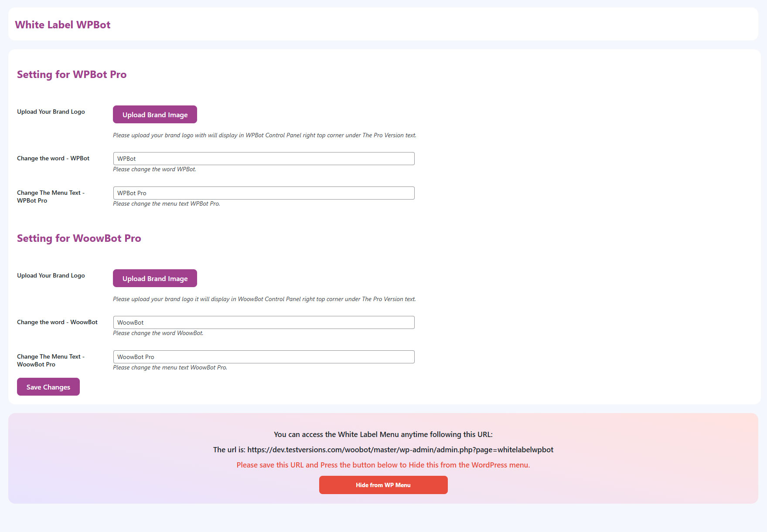Hit the red Hide from WP Menu button

(383, 485)
